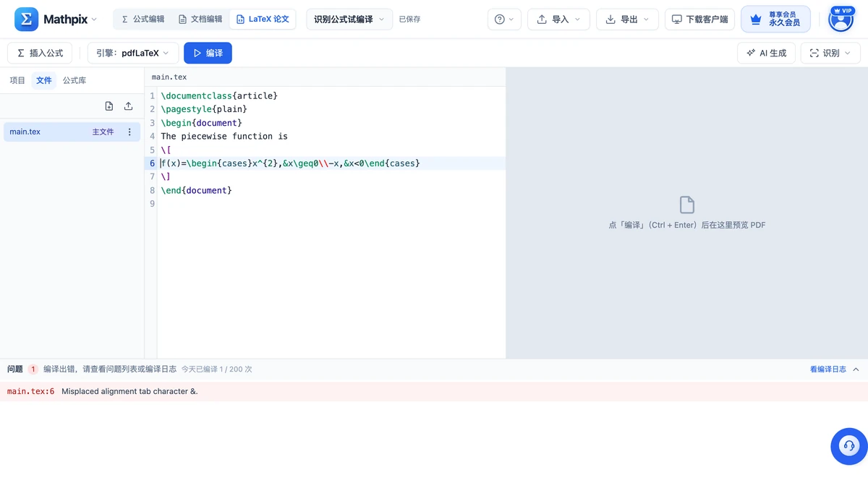Open the VIP user avatar
868x488 pixels.
point(841,20)
